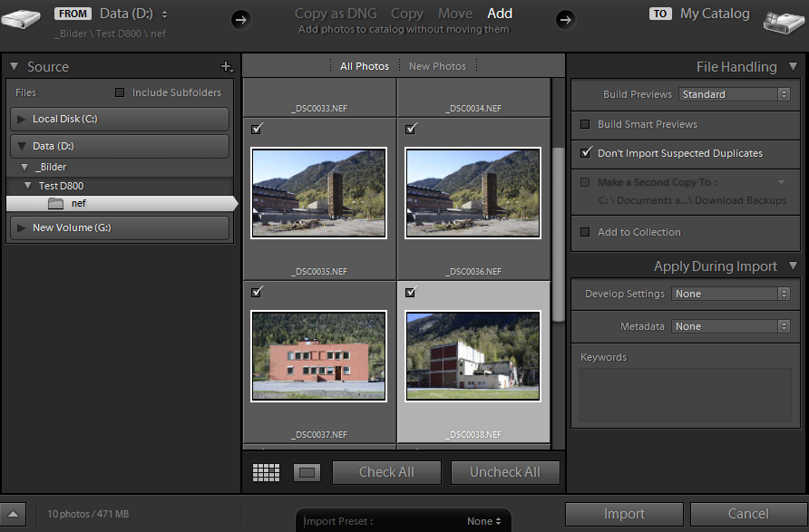Select Copy import mode
Viewport: 809px width, 532px height.
pyautogui.click(x=407, y=14)
